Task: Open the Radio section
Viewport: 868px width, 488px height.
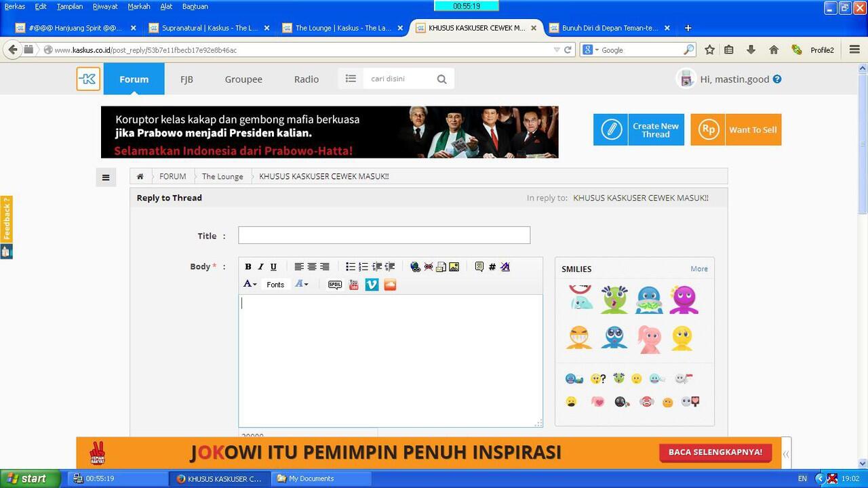Action: pos(307,79)
